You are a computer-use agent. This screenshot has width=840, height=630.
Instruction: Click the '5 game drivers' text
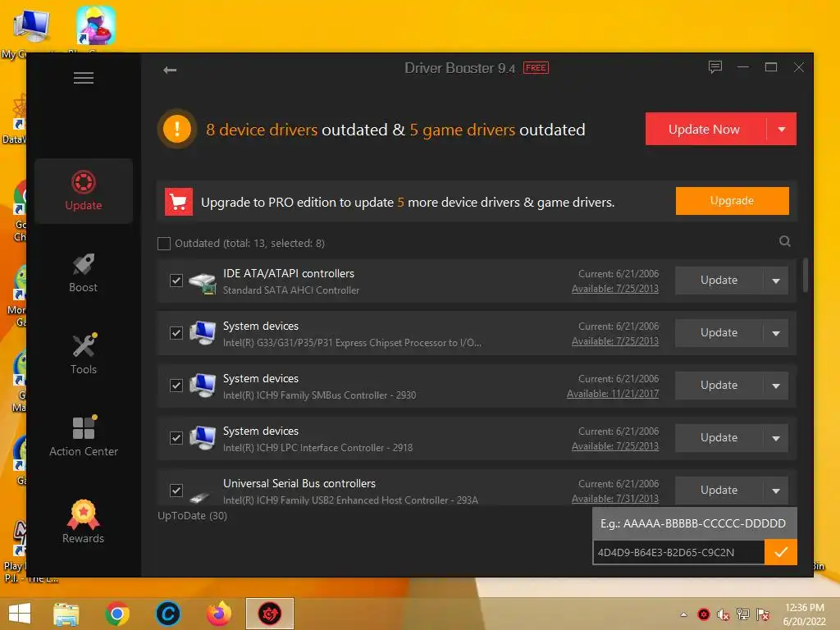coord(463,130)
